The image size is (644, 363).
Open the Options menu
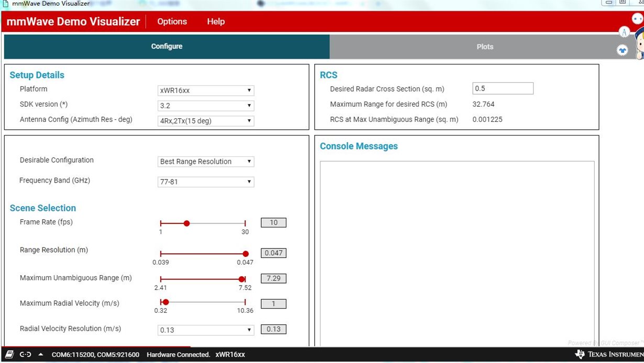172,21
